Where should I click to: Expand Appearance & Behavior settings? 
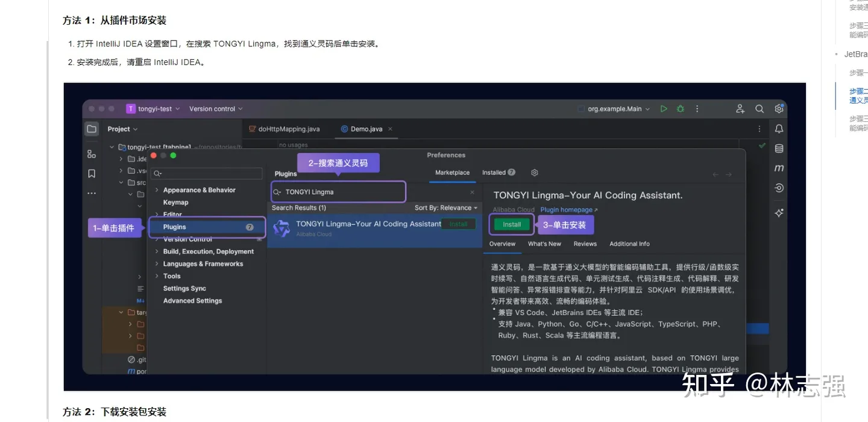click(157, 190)
